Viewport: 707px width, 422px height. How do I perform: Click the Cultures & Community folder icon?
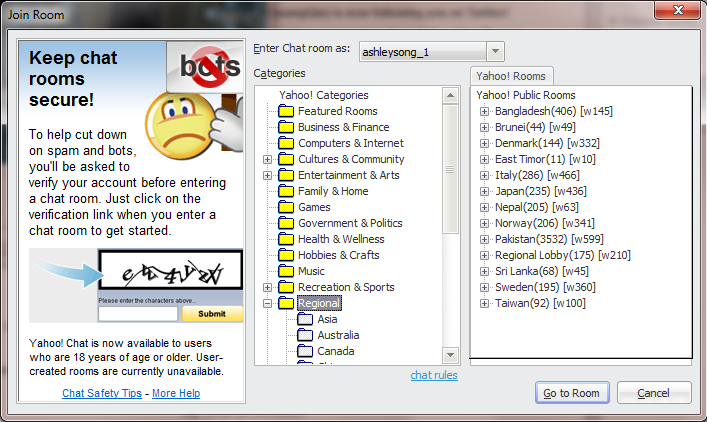pos(286,159)
